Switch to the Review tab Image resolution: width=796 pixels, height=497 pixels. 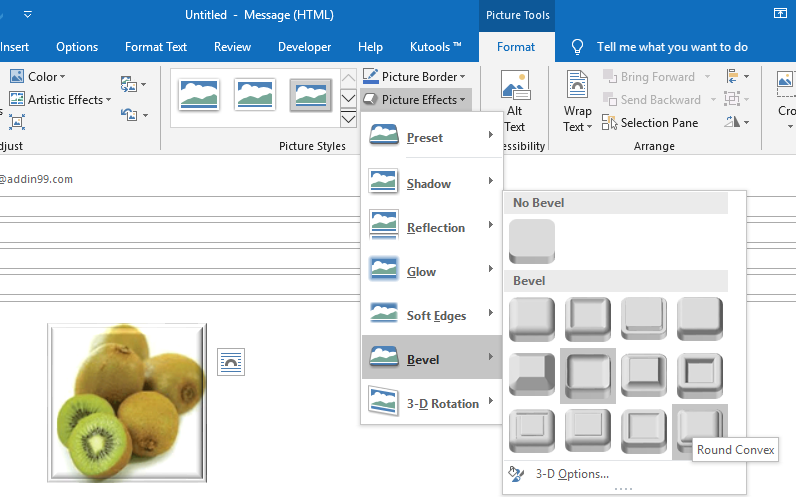(x=233, y=47)
